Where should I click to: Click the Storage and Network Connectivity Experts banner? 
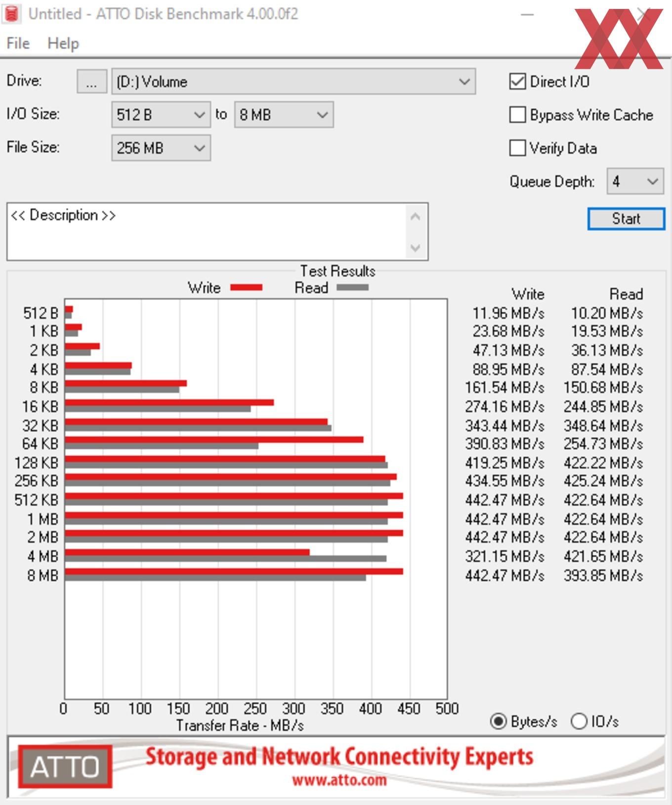point(339,757)
